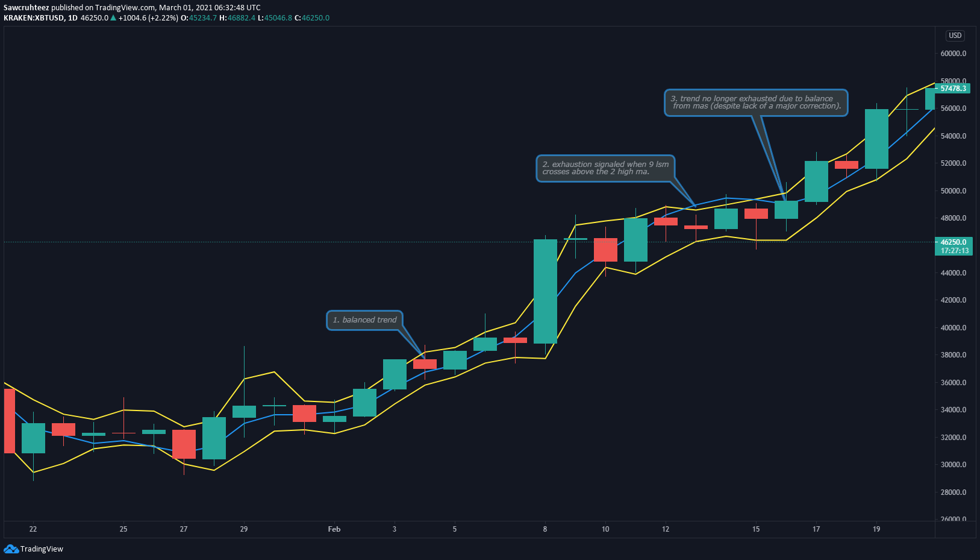
Task: Click the KRAKEN:XBTUSD symbol title
Action: (x=34, y=18)
